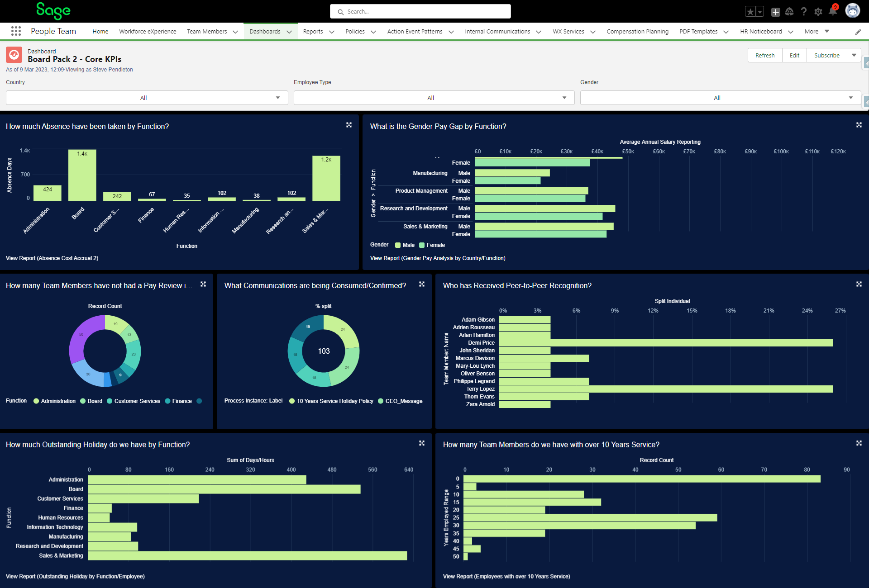Expand the Gender Pay Gap chart
Screen dimensions: 869x588
point(859,125)
